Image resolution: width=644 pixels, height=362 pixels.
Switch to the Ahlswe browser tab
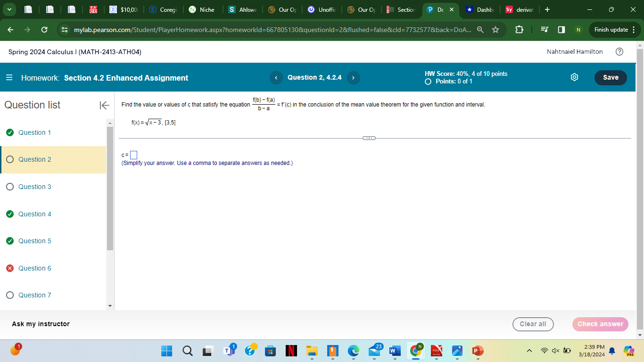[x=242, y=9]
